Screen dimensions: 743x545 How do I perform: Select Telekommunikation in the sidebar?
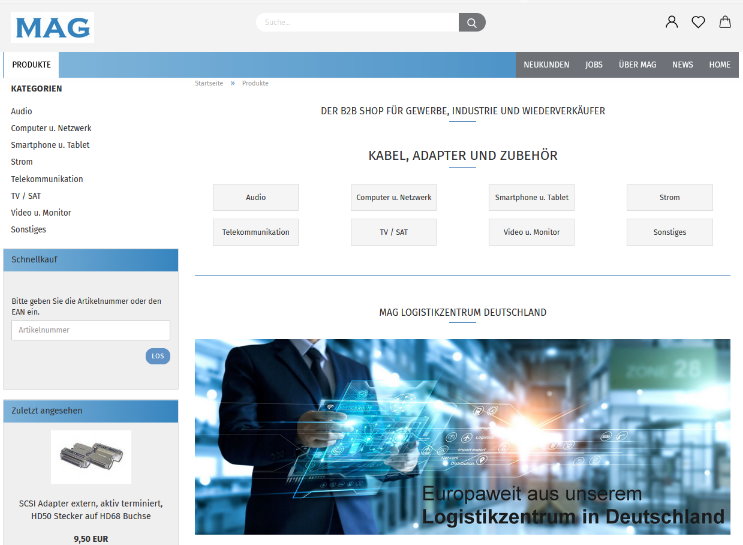click(47, 179)
